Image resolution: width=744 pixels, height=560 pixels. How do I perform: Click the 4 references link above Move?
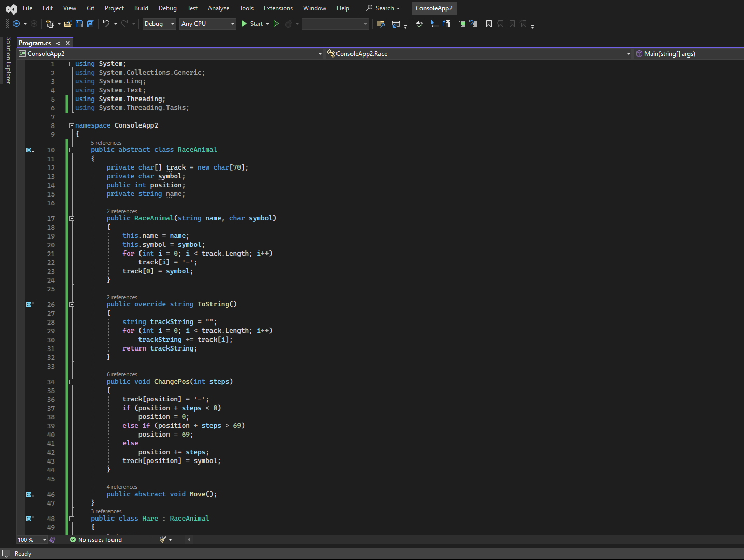[x=122, y=487]
